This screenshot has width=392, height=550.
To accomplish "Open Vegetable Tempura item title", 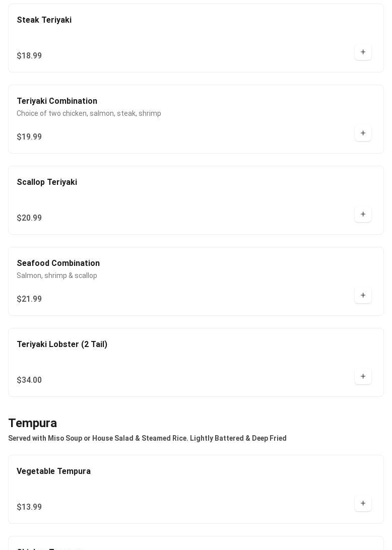I will click(x=54, y=471).
